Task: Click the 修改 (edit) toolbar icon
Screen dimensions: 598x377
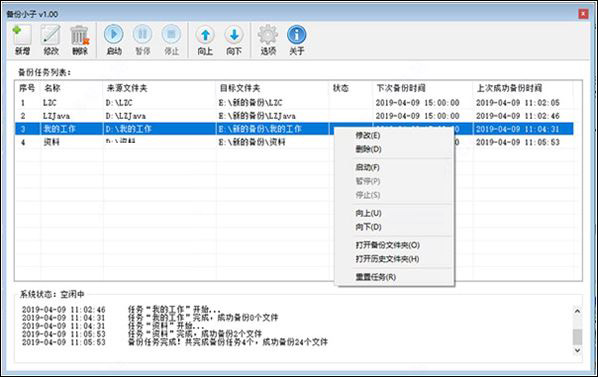Action: pos(51,40)
